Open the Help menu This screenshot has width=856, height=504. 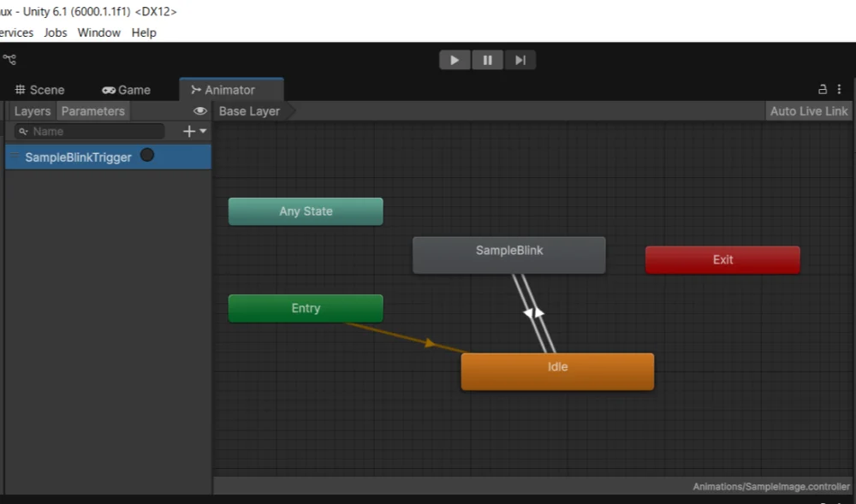[x=144, y=33]
